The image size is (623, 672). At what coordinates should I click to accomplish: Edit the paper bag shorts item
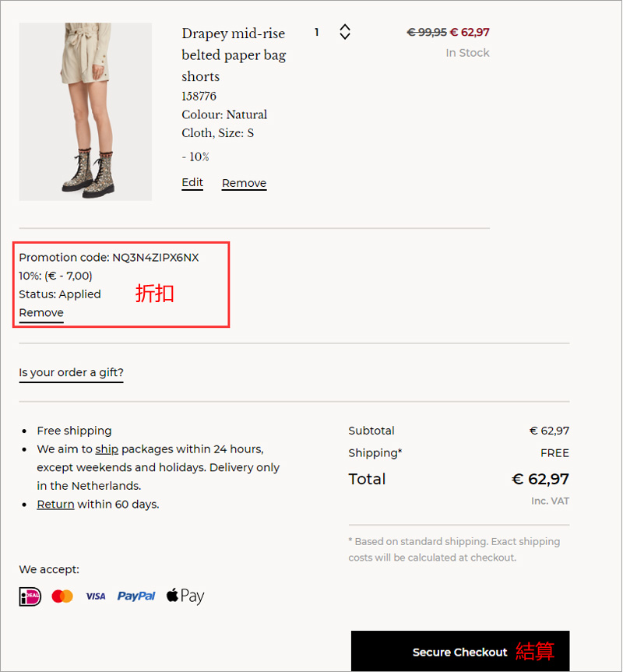coord(192,182)
